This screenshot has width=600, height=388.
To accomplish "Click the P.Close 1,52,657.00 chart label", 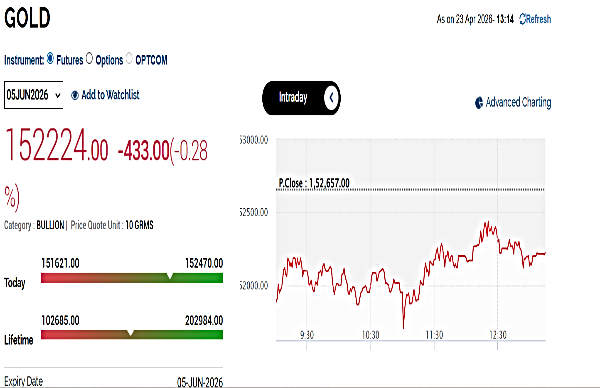I will click(314, 183).
